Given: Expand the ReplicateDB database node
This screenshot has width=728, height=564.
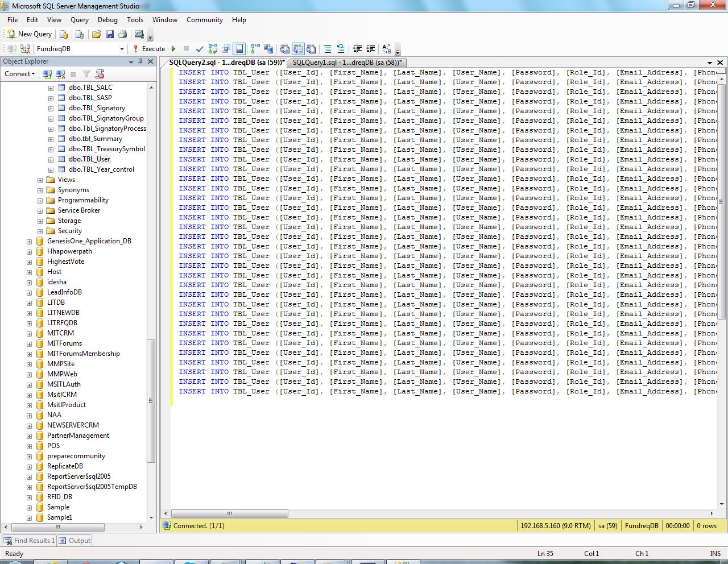Looking at the screenshot, I should [29, 467].
